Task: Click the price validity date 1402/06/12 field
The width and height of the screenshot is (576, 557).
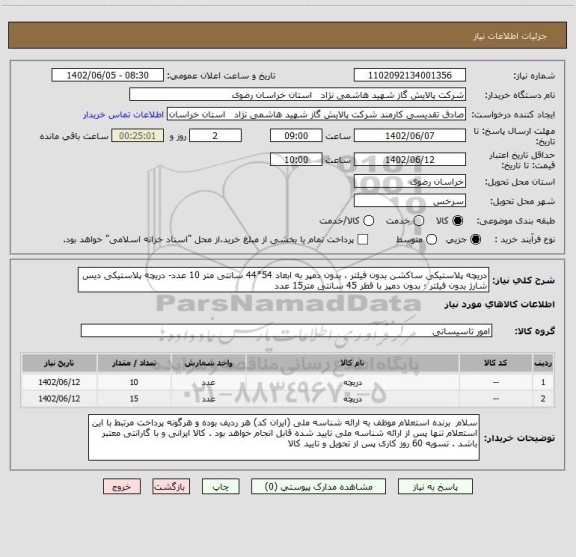Action: coord(410,159)
